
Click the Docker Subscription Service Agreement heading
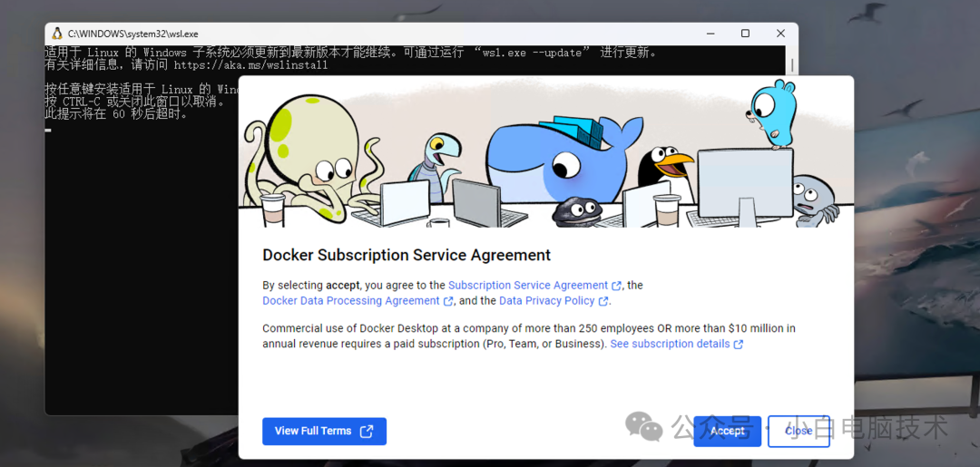tap(407, 255)
